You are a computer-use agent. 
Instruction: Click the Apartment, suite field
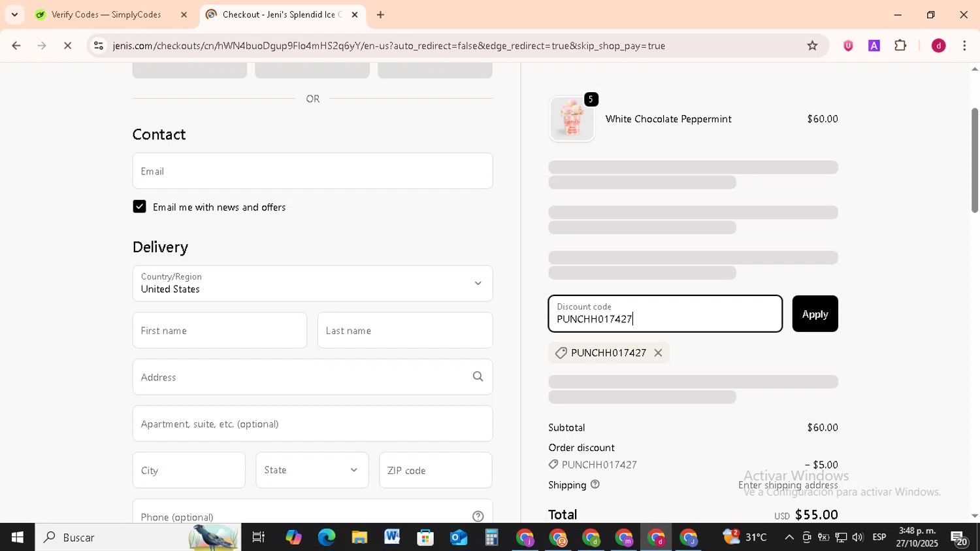312,424
